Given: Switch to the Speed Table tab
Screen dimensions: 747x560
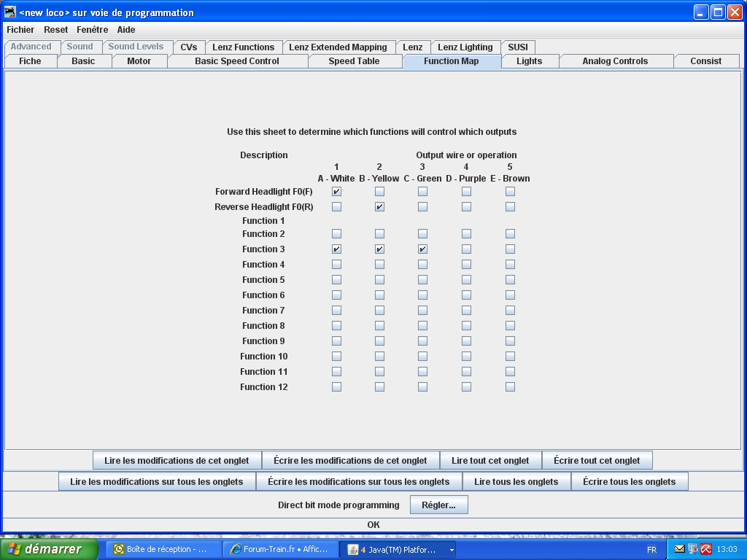Looking at the screenshot, I should (x=354, y=61).
